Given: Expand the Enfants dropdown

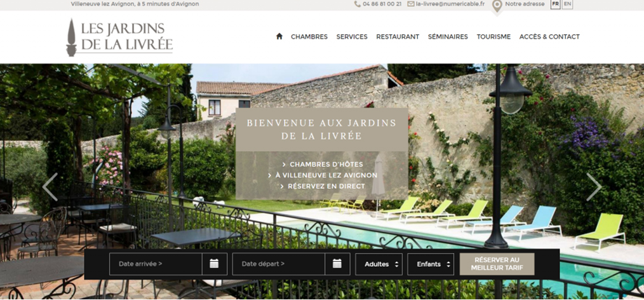Looking at the screenshot, I should tap(431, 264).
